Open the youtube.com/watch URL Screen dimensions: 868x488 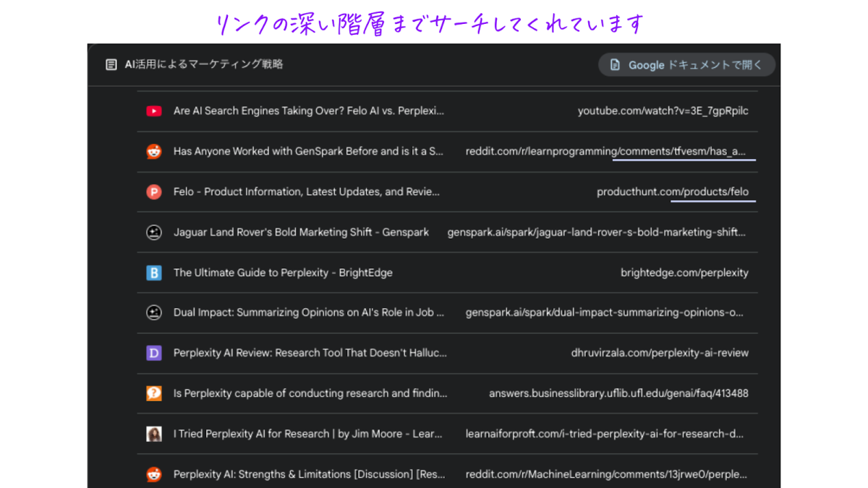click(663, 111)
